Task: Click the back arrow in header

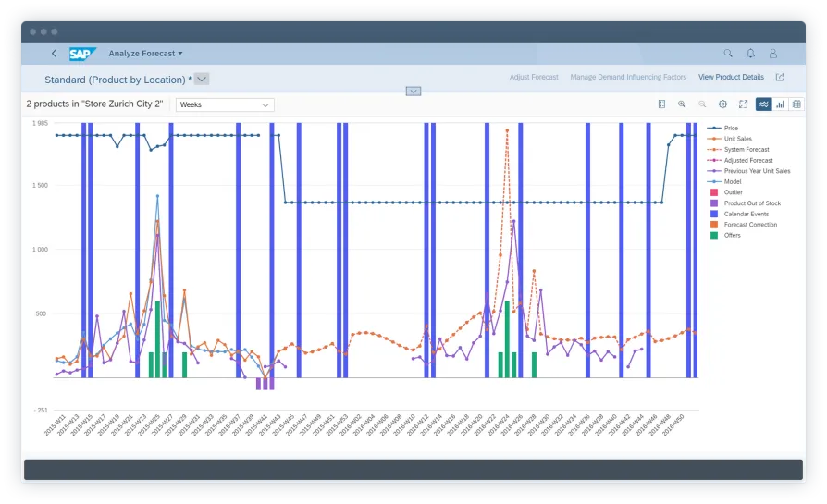Action: point(54,54)
